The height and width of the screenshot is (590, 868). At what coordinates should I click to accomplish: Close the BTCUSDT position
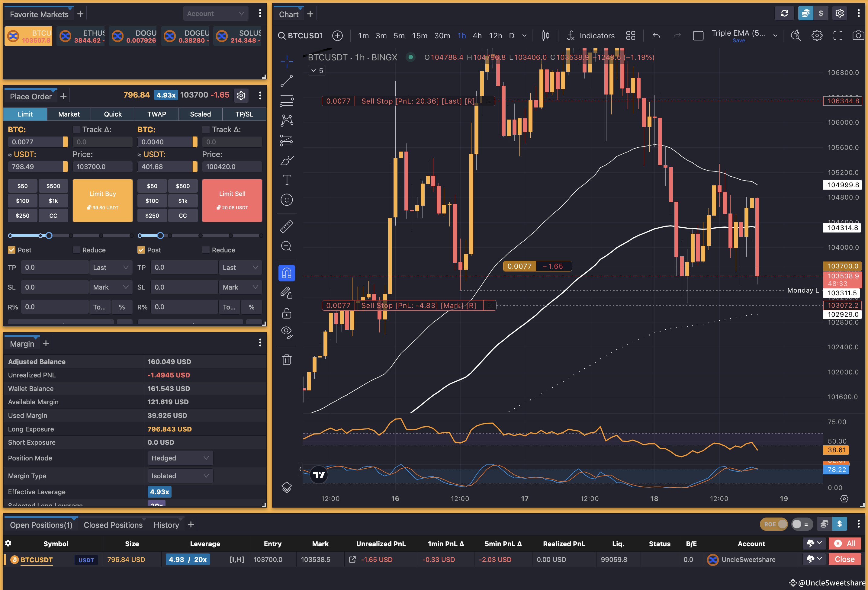pos(844,559)
